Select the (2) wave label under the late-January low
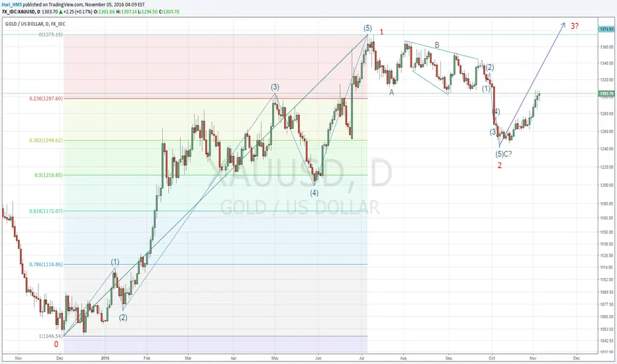The image size is (617, 364). click(x=123, y=317)
